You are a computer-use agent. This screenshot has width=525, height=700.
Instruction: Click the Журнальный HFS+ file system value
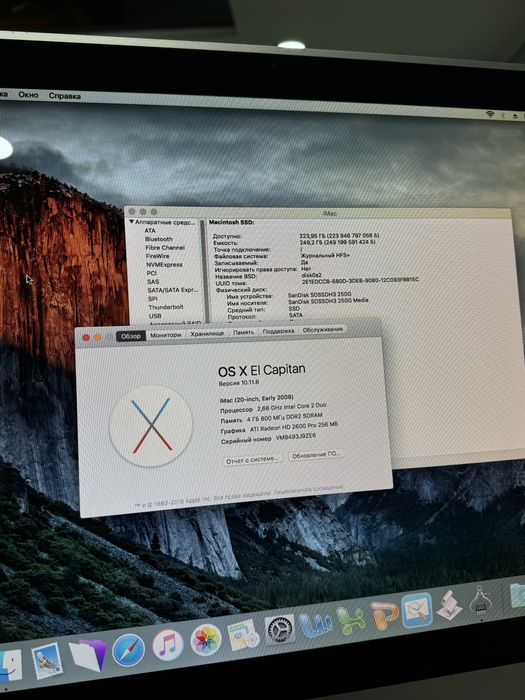pos(325,255)
